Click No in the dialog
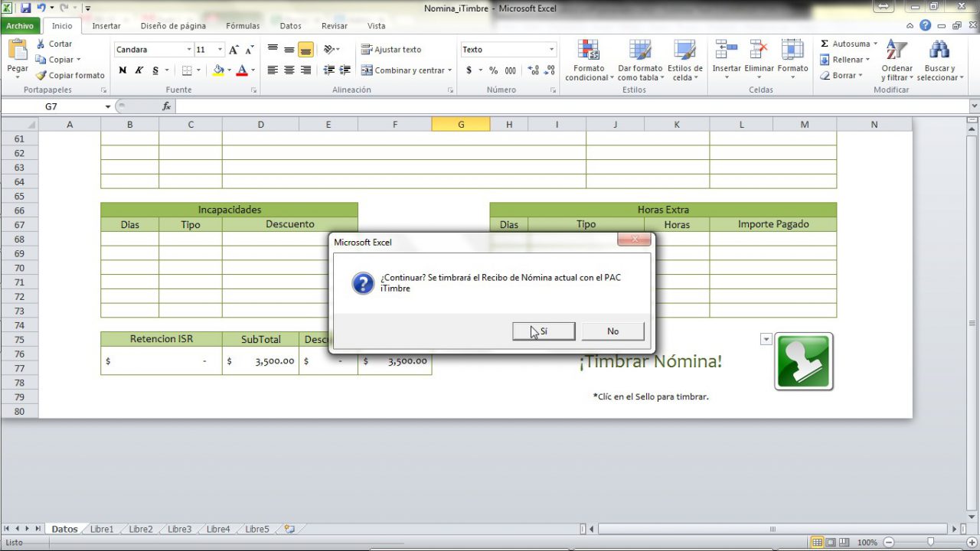 (x=612, y=331)
